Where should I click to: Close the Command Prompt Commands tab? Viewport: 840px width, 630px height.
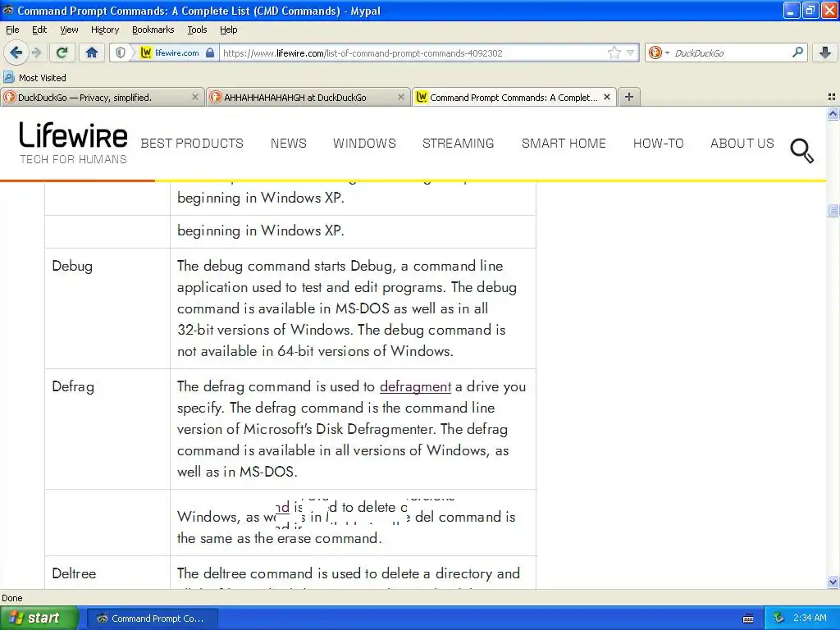[607, 97]
